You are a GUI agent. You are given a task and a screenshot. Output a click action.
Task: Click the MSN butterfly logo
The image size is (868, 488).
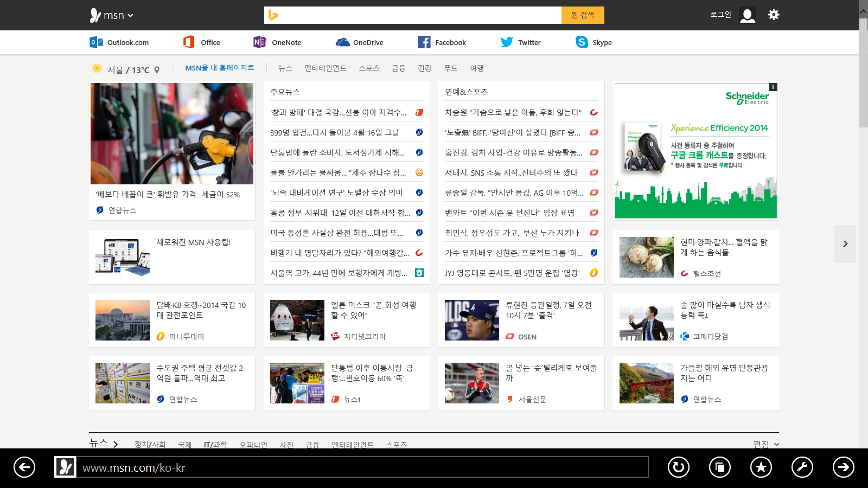coord(95,15)
